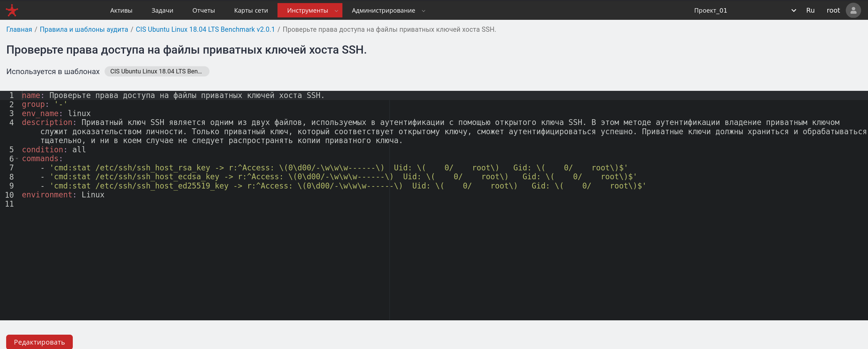Viewport: 868px width, 349px height.
Task: Open Карты сети menu item
Action: coord(251,10)
